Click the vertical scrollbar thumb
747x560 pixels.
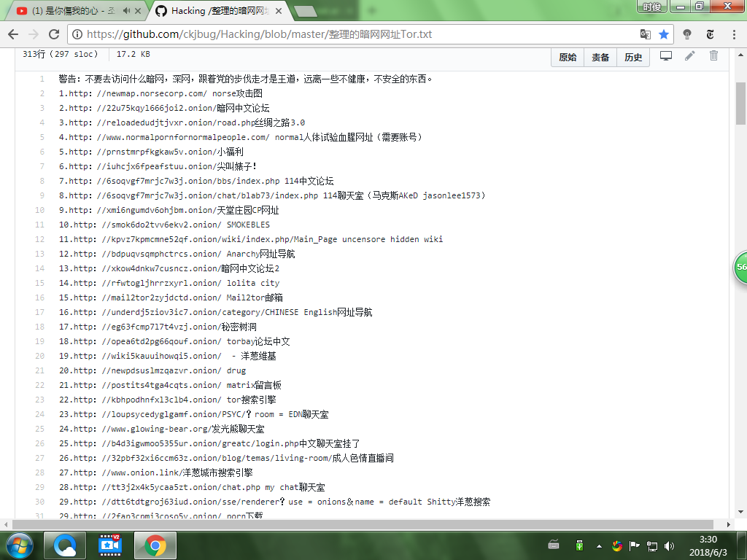tap(741, 103)
